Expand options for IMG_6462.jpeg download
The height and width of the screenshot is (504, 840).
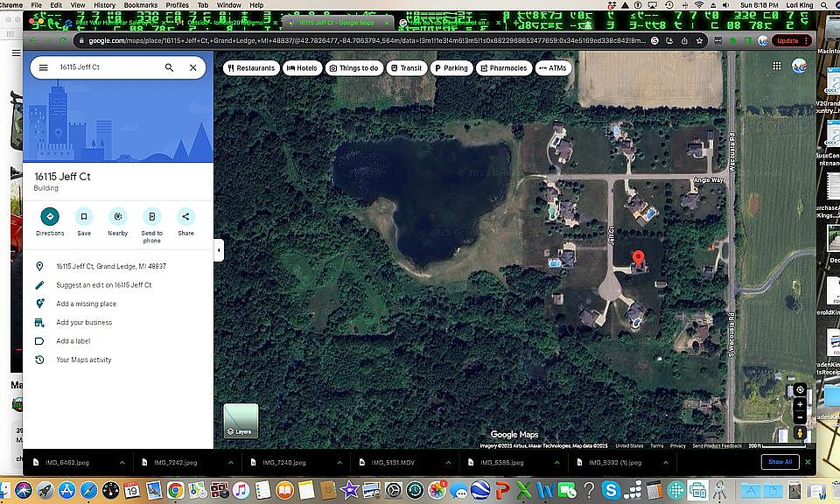[122, 462]
